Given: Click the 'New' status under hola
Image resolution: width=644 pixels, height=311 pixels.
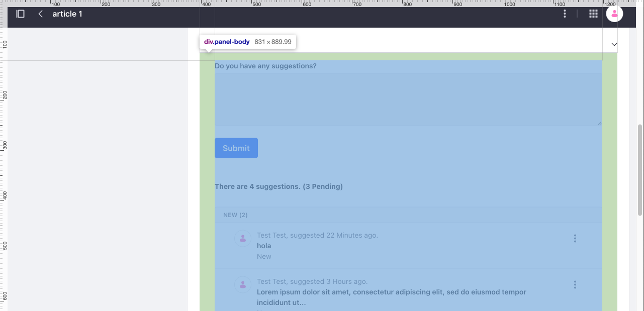Looking at the screenshot, I should tap(264, 256).
